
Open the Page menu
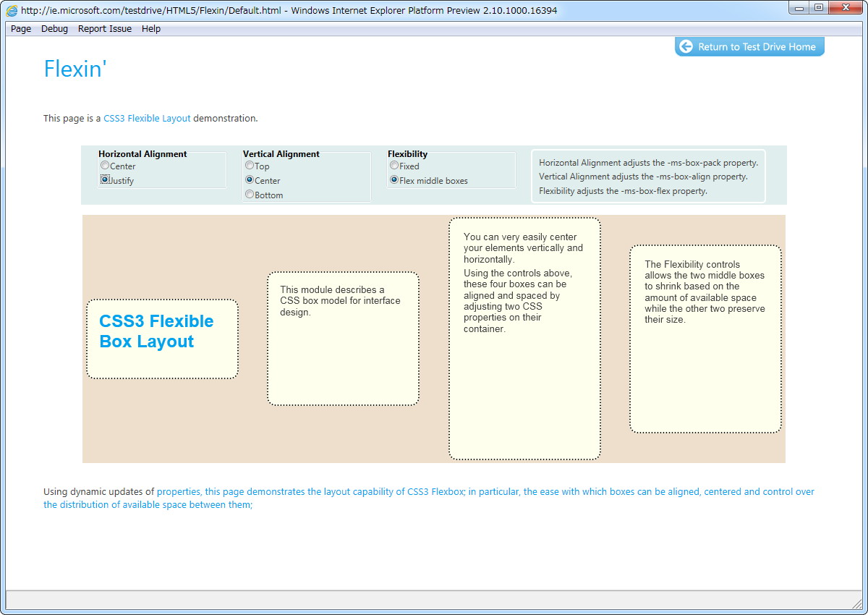21,29
